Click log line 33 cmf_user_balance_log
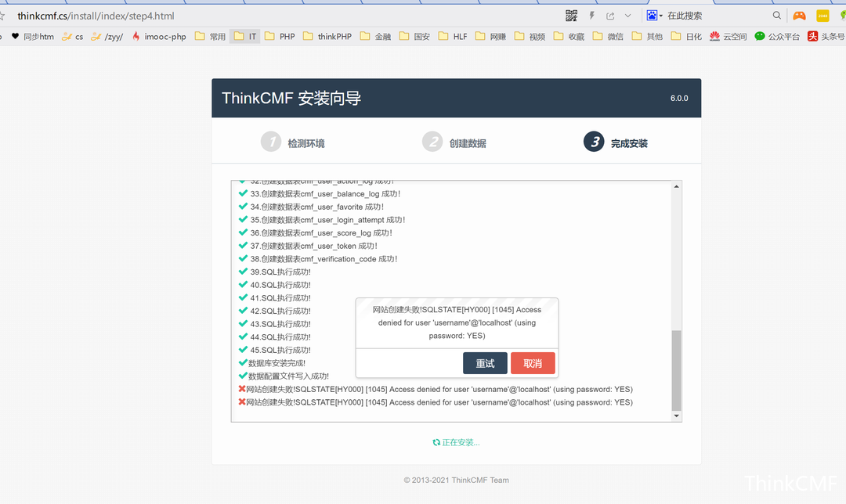This screenshot has width=846, height=504. tap(325, 194)
